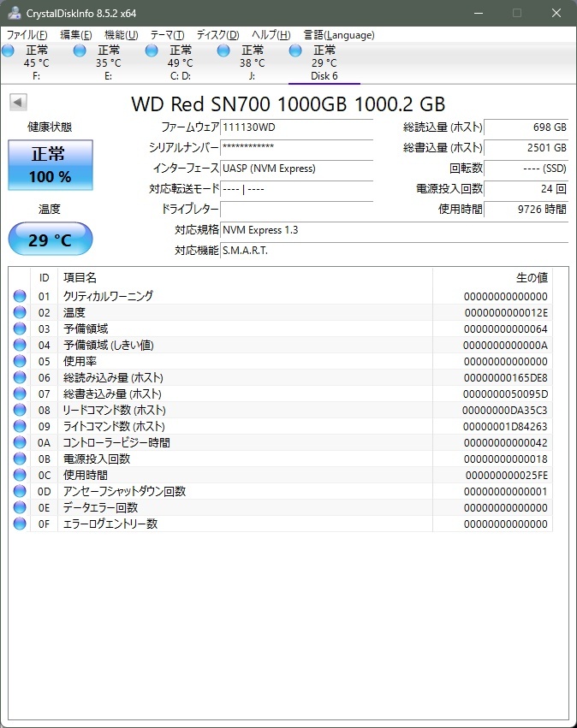The width and height of the screenshot is (577, 728).
Task: Click the blue status dot for ID 08
Action: 20,410
